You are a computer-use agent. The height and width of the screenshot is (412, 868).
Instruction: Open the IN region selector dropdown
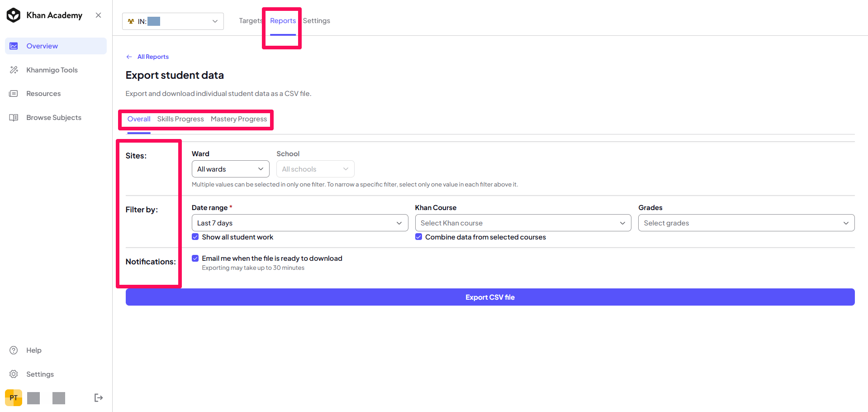click(173, 21)
